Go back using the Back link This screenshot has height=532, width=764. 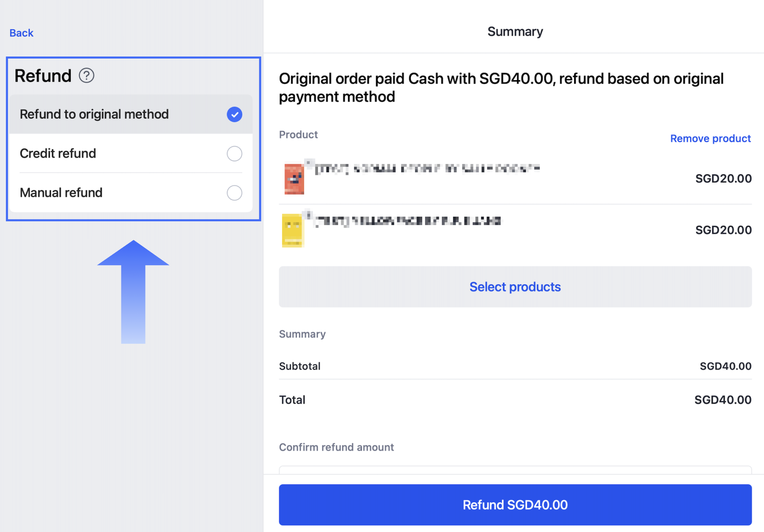(x=21, y=33)
